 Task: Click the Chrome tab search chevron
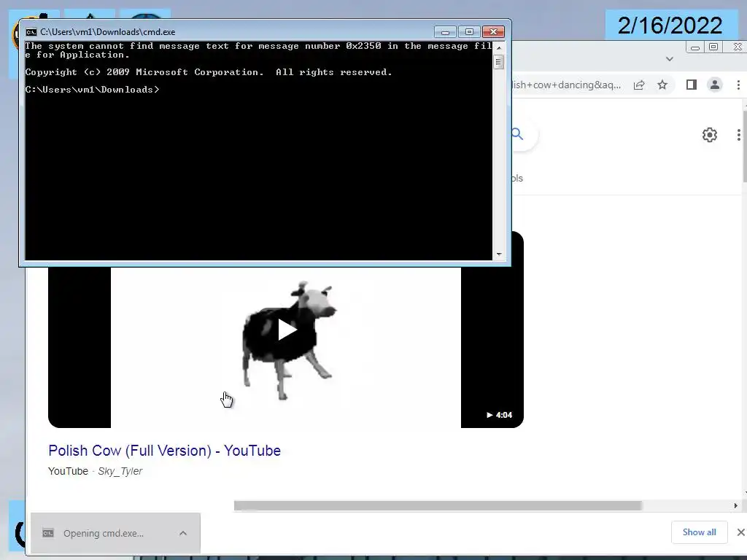coord(670,59)
